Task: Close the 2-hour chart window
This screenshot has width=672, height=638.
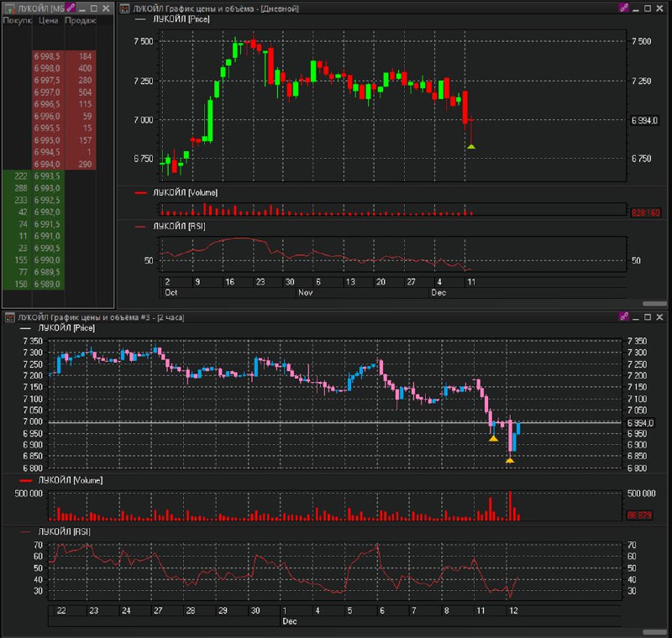Action: [659, 316]
